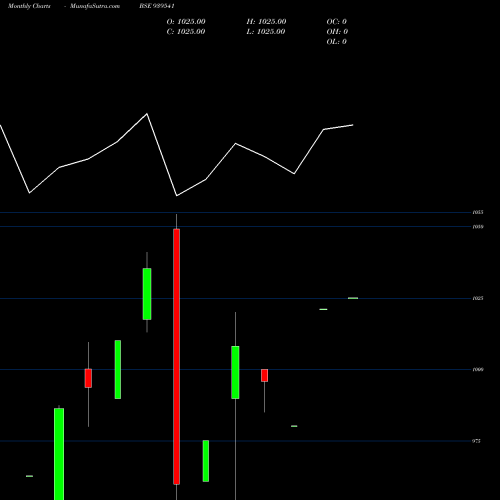Select the tall red candlestick reaching 1050

coord(176,357)
